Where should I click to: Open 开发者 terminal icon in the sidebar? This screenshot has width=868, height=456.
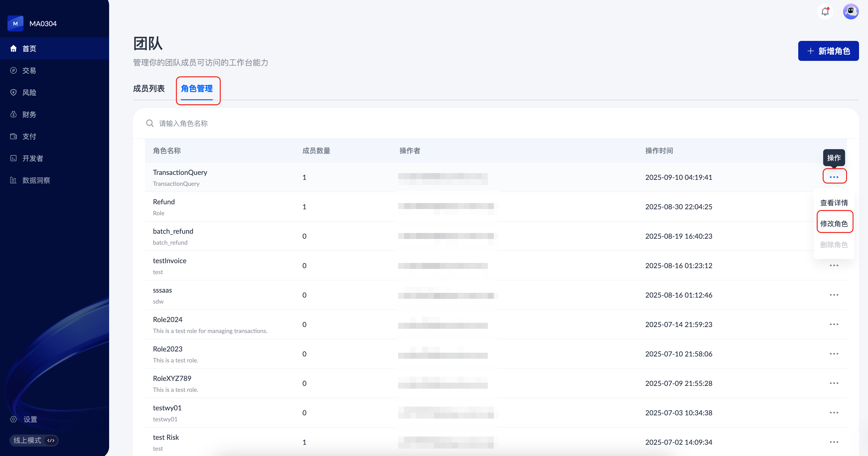[x=13, y=158]
